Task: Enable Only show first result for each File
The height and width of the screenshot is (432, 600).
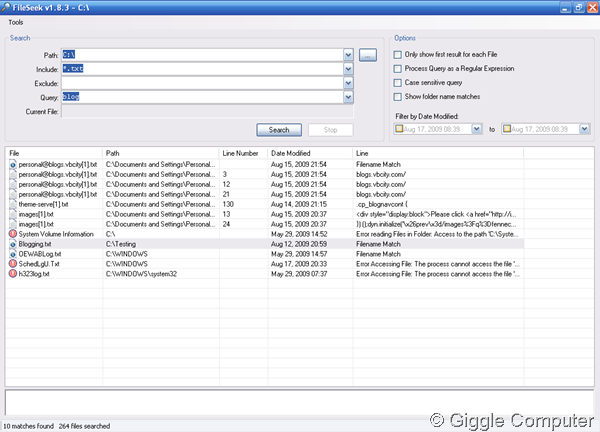Action: pyautogui.click(x=398, y=55)
